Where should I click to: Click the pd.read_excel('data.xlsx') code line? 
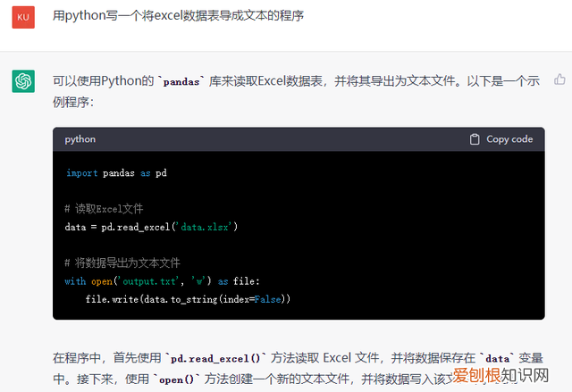[x=151, y=227]
